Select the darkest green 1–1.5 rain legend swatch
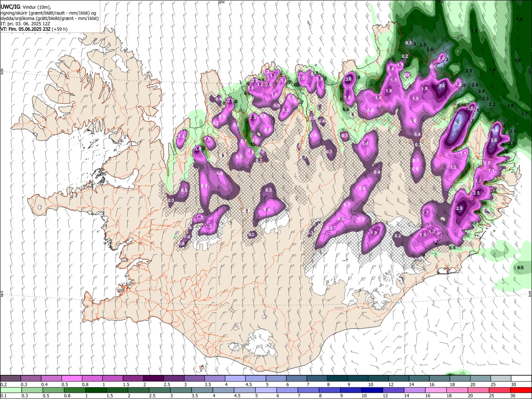 96,390
